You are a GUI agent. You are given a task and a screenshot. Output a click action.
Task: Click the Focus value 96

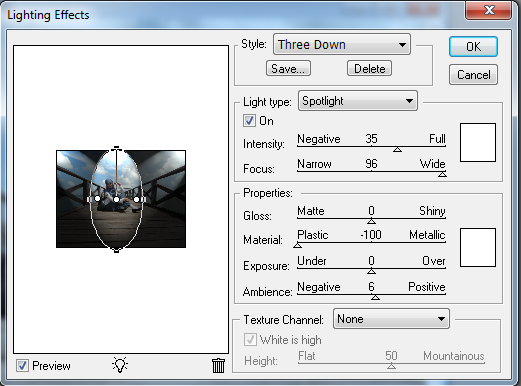pos(371,164)
